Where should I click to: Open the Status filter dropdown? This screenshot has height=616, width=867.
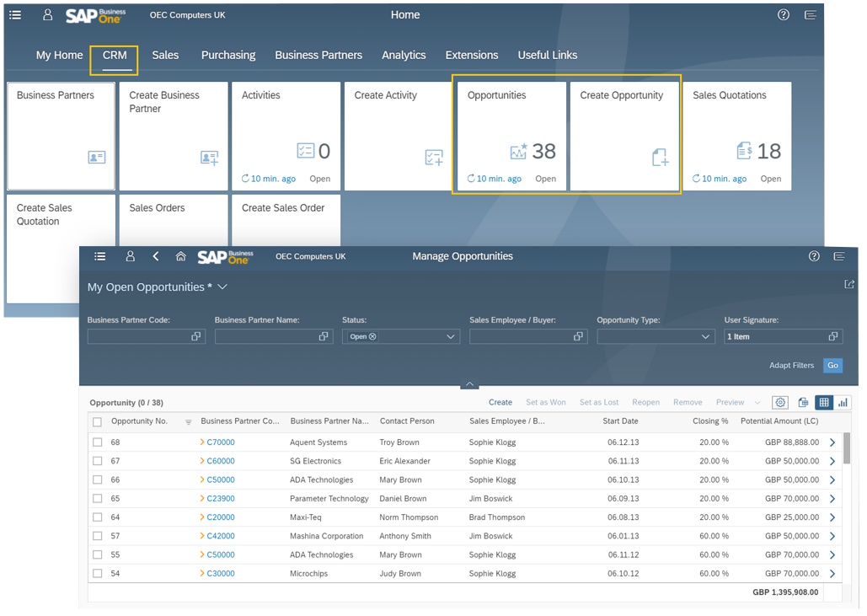[451, 336]
